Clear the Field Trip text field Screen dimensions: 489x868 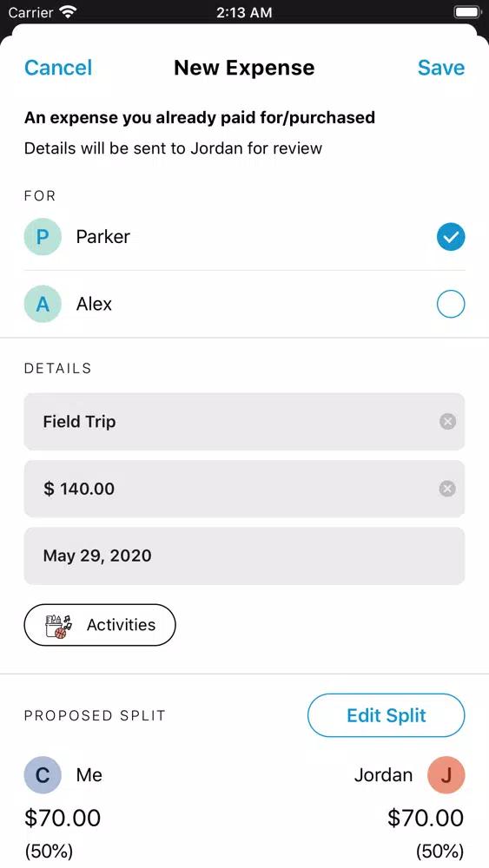click(x=447, y=422)
